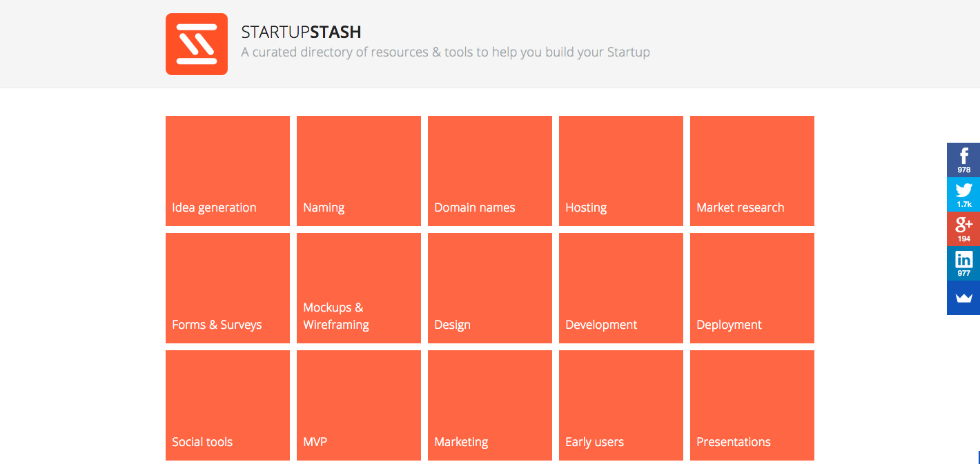Click the STARTUPSTASH title text link

click(x=301, y=32)
